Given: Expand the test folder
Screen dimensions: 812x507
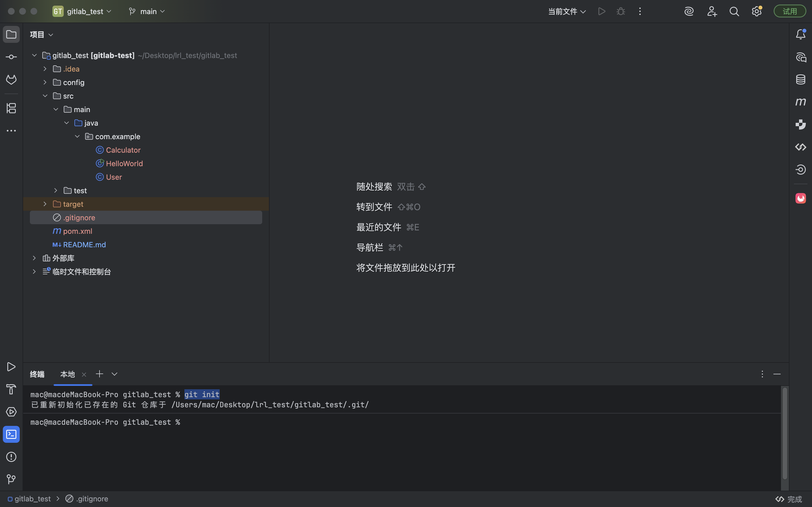Looking at the screenshot, I should (56, 190).
